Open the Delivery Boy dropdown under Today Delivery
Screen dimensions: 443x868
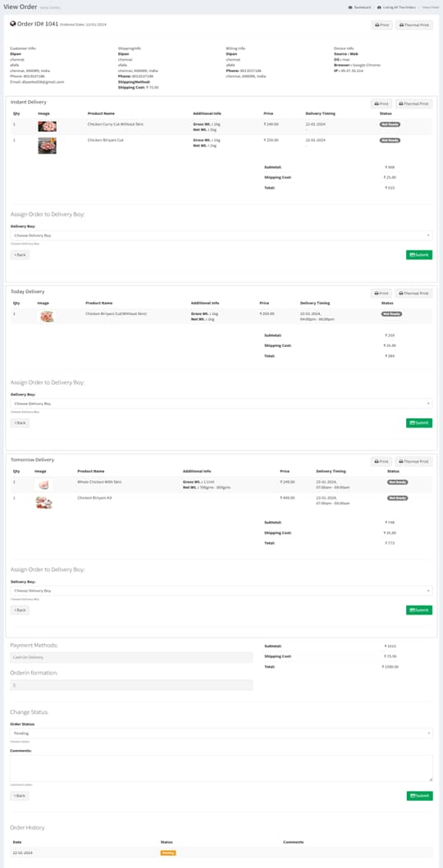pyautogui.click(x=221, y=404)
